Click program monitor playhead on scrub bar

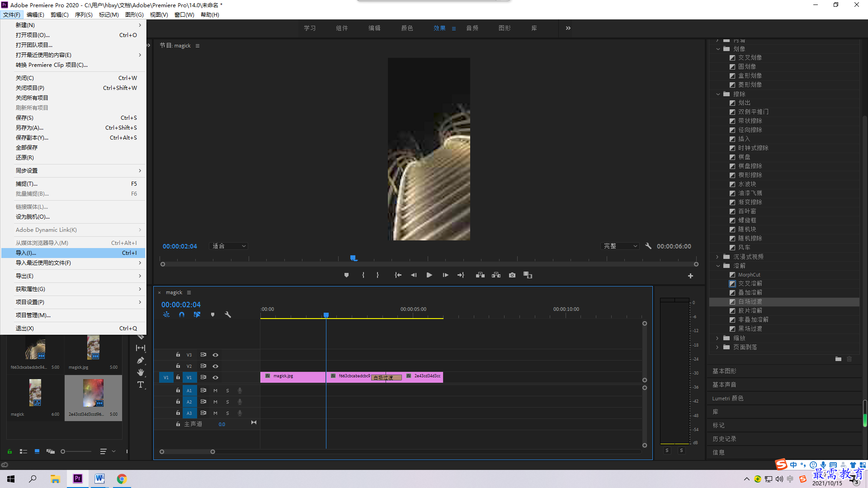(x=354, y=258)
